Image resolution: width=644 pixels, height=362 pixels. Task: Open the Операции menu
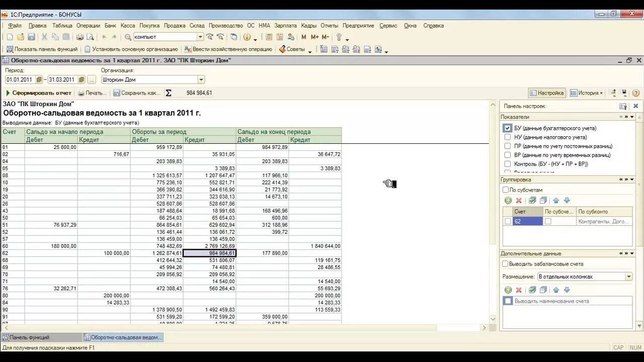pyautogui.click(x=88, y=25)
